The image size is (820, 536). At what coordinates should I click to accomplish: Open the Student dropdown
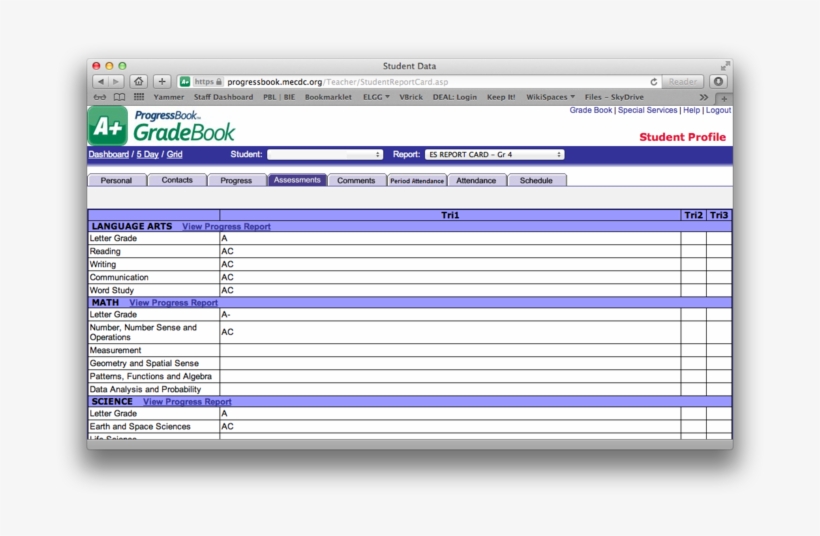(325, 155)
